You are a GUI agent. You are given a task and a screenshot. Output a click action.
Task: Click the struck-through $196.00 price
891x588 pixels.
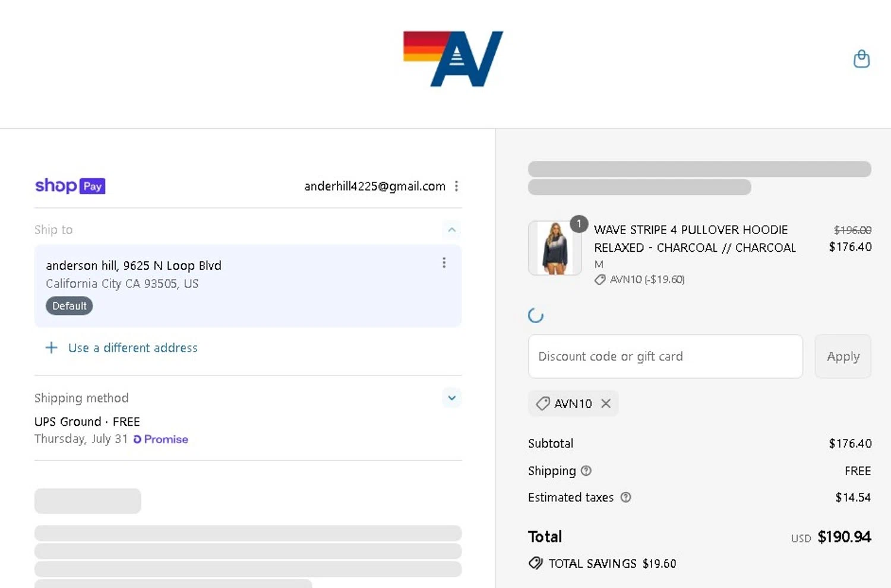[x=852, y=230]
